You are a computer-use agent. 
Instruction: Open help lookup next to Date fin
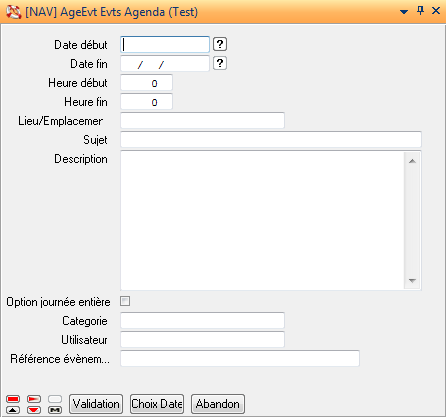(x=220, y=63)
